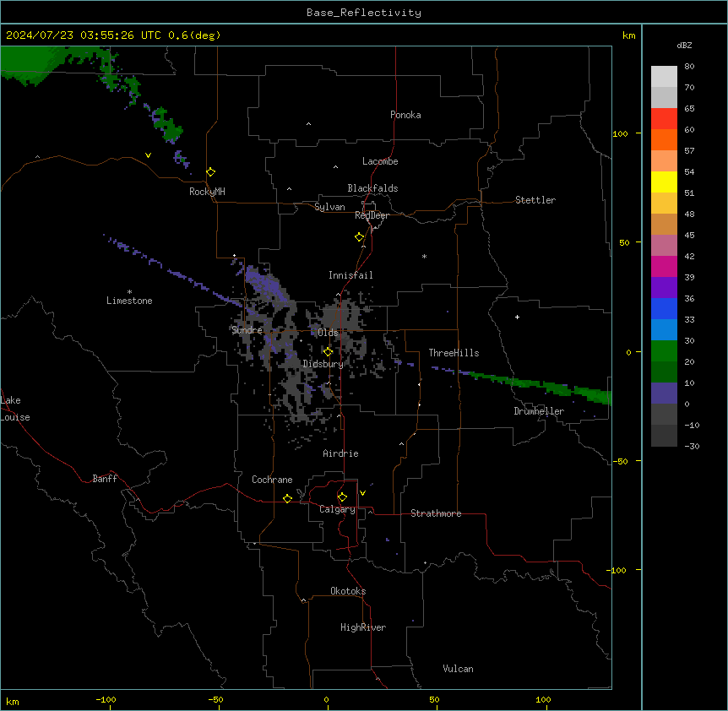Click the ThreeHills label
This screenshot has width=728, height=711.
454,353
